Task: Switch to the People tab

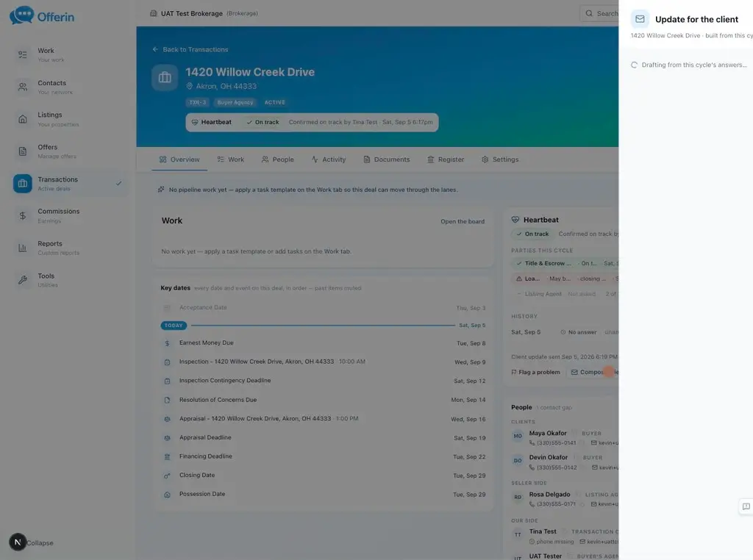Action: coord(277,159)
